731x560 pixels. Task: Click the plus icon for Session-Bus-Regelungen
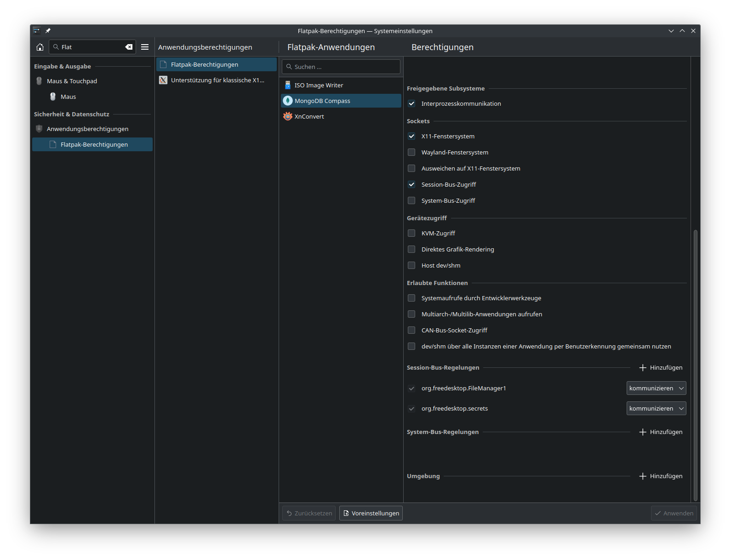point(643,367)
